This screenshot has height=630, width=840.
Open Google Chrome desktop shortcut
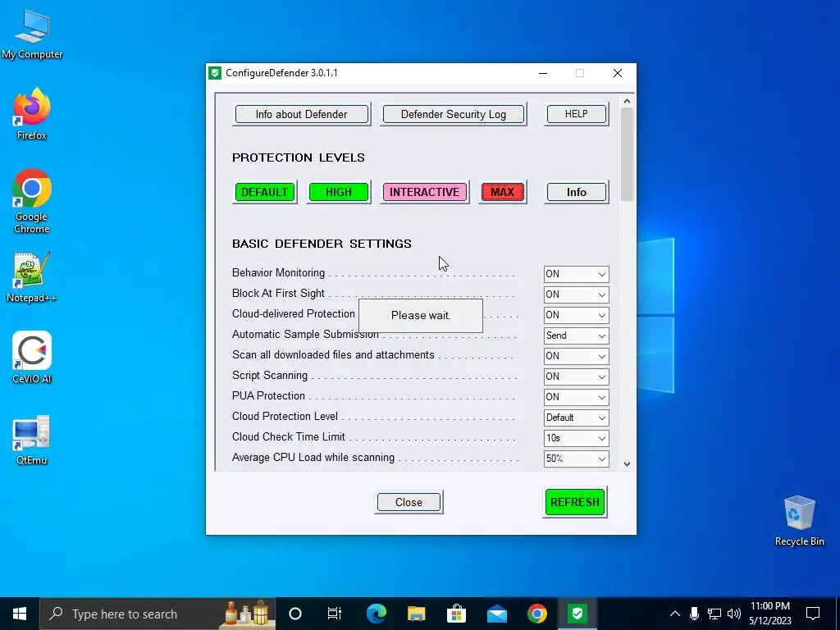(x=32, y=202)
